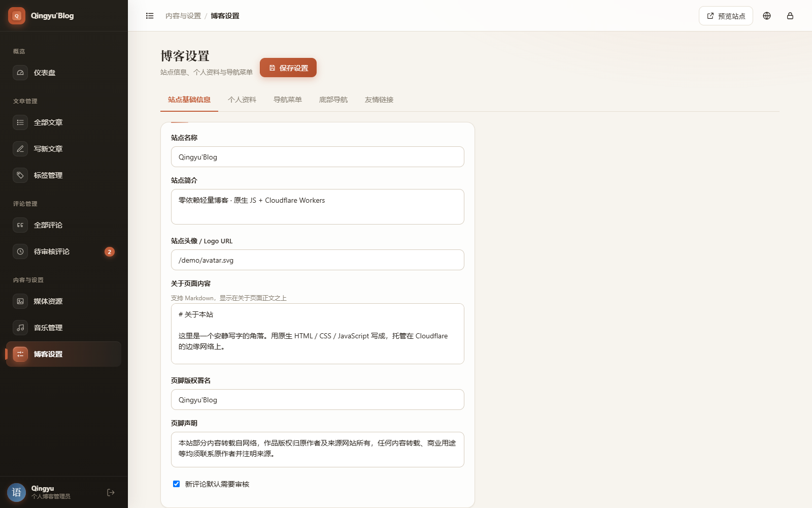This screenshot has height=508, width=812.
Task: Focus the 站点名称 input field
Action: [318, 157]
